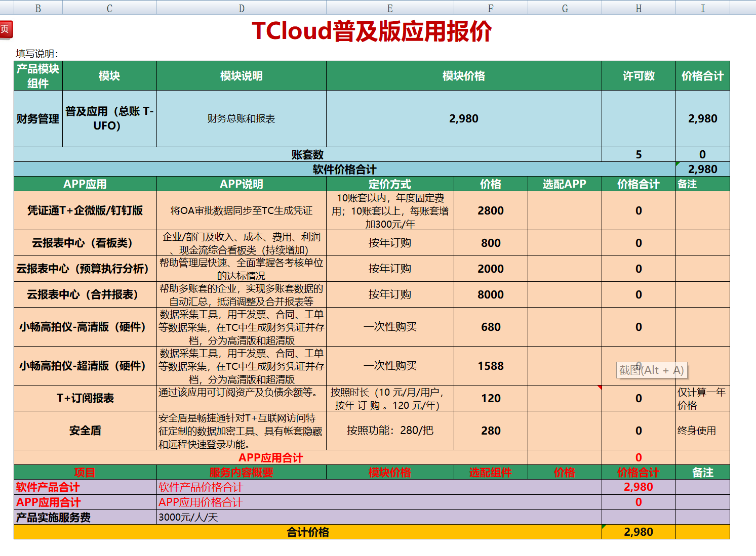
Task: Select column G header
Action: click(x=565, y=8)
